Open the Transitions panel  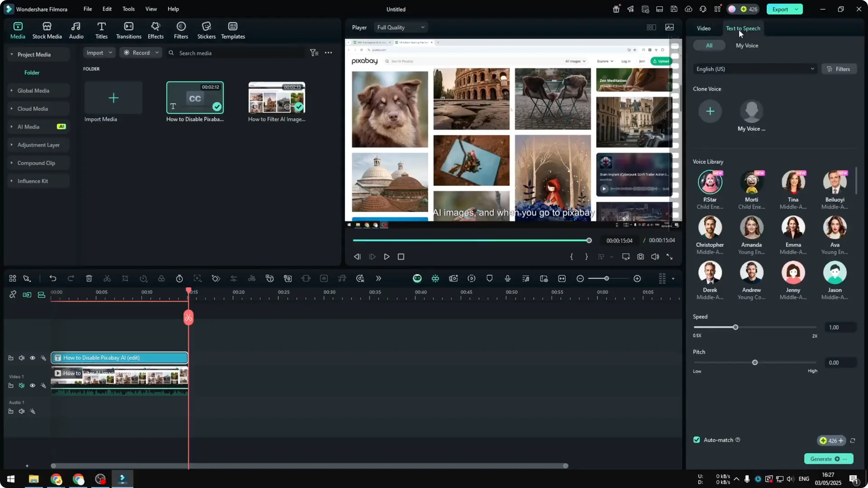pos(128,30)
